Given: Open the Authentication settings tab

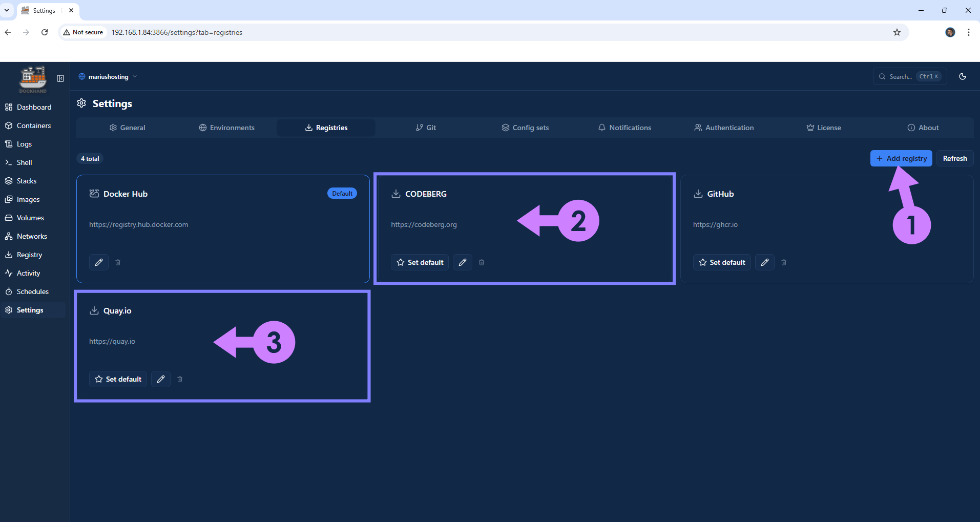Looking at the screenshot, I should coord(724,127).
